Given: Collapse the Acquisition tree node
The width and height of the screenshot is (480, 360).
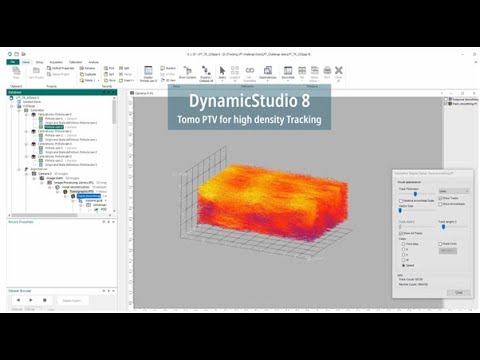Looking at the screenshot, I should (19, 169).
